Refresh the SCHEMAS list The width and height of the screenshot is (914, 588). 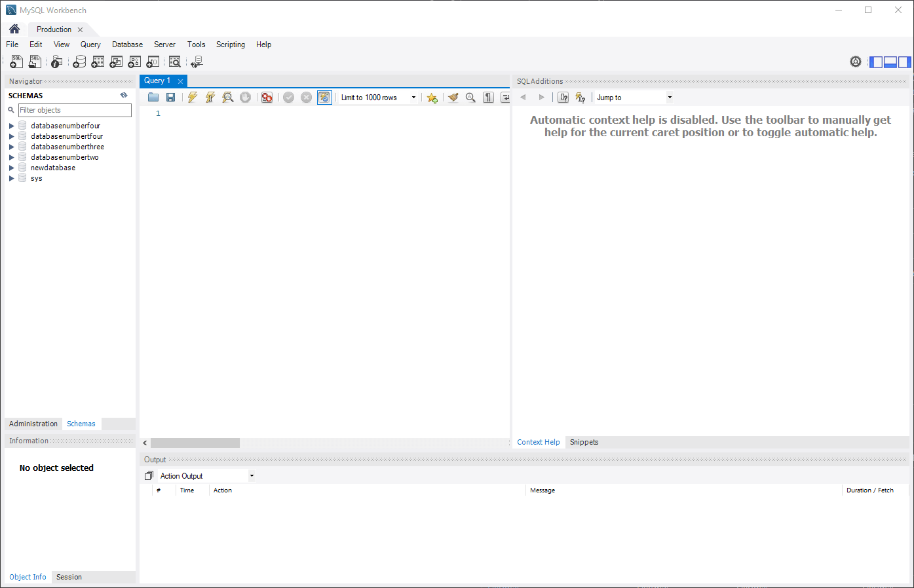pos(124,96)
